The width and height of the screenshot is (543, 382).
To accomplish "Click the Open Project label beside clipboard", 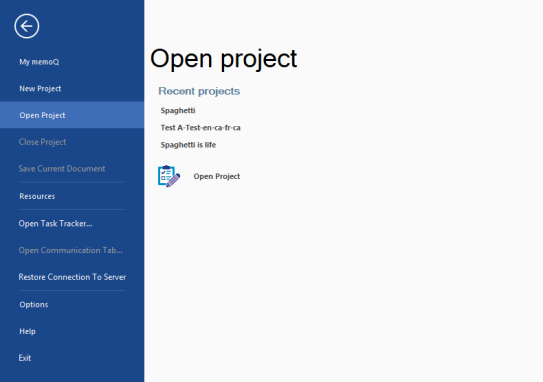I will [x=217, y=176].
